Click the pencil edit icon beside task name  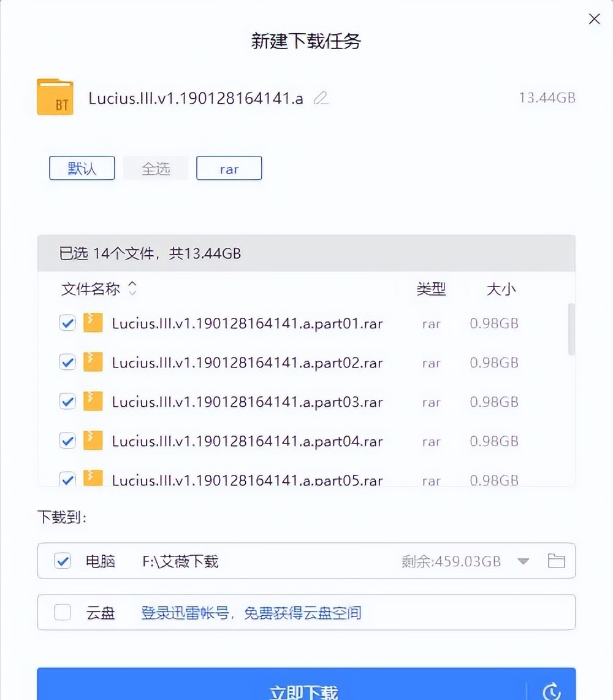(321, 98)
